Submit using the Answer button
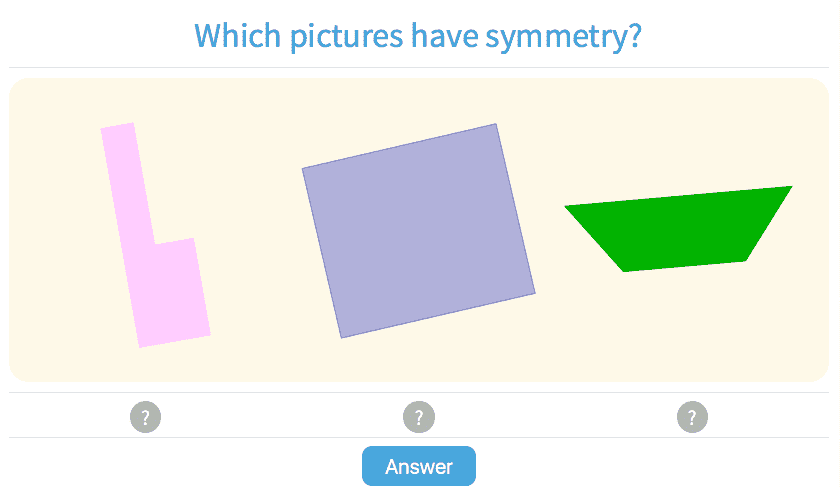Image resolution: width=840 pixels, height=501 pixels. click(x=418, y=466)
